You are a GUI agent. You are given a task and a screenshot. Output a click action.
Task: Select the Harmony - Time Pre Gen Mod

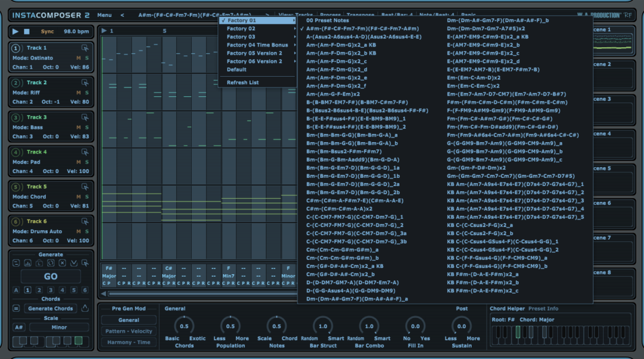(128, 343)
